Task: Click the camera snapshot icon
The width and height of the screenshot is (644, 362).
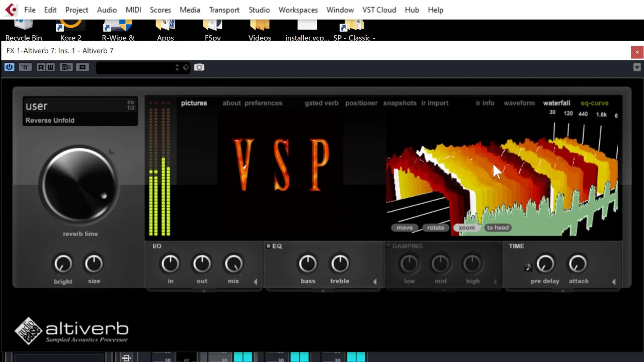Action: [x=199, y=67]
